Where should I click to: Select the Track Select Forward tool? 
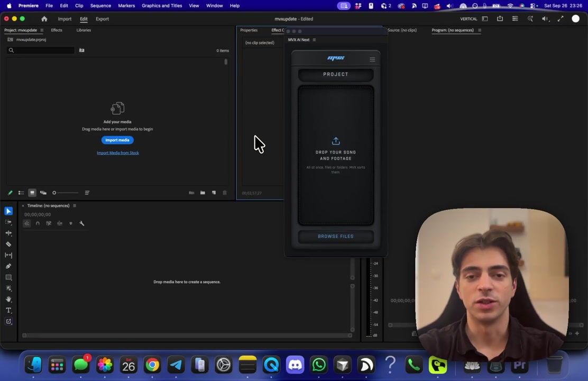pyautogui.click(x=8, y=222)
